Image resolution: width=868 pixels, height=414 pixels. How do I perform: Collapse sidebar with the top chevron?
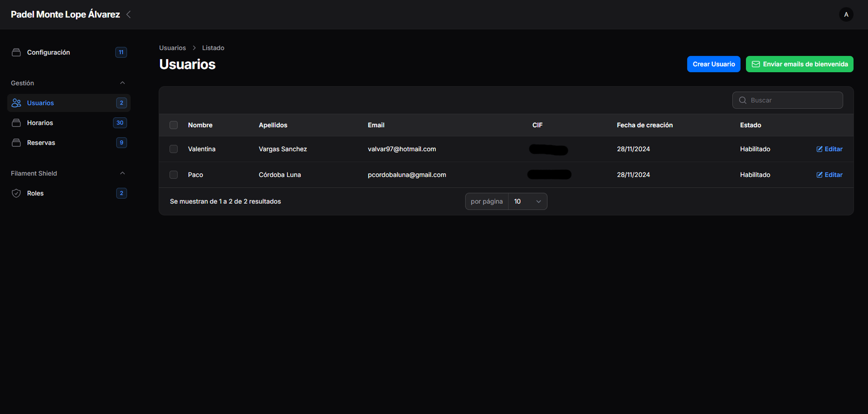tap(129, 15)
